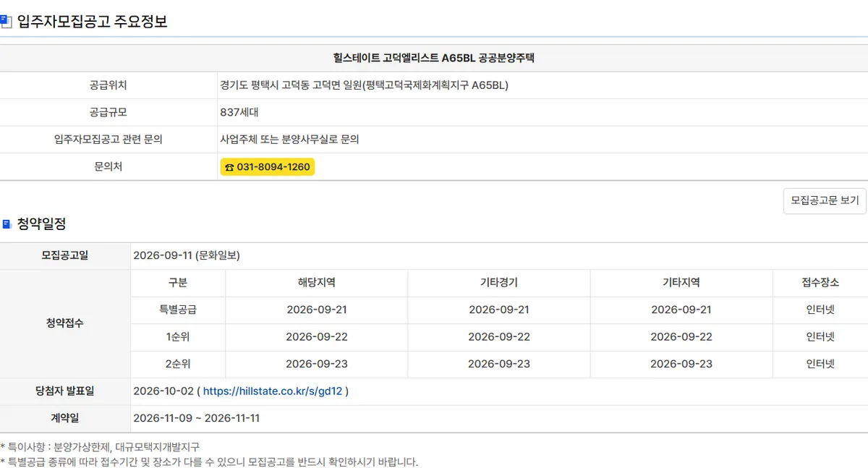868x468 pixels.
Task: Select the 힐스테이트 고덕엘리스트 A65BL 공공분양주택 title
Action: [x=434, y=58]
